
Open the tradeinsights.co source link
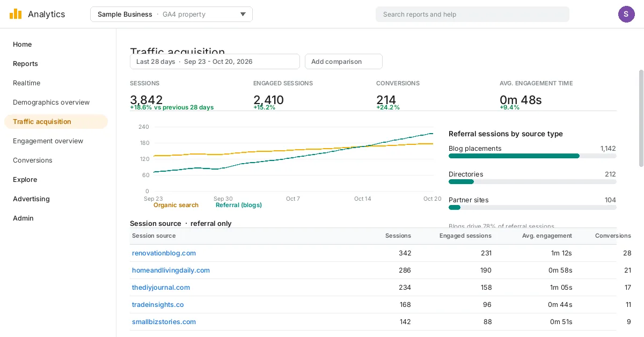click(158, 305)
